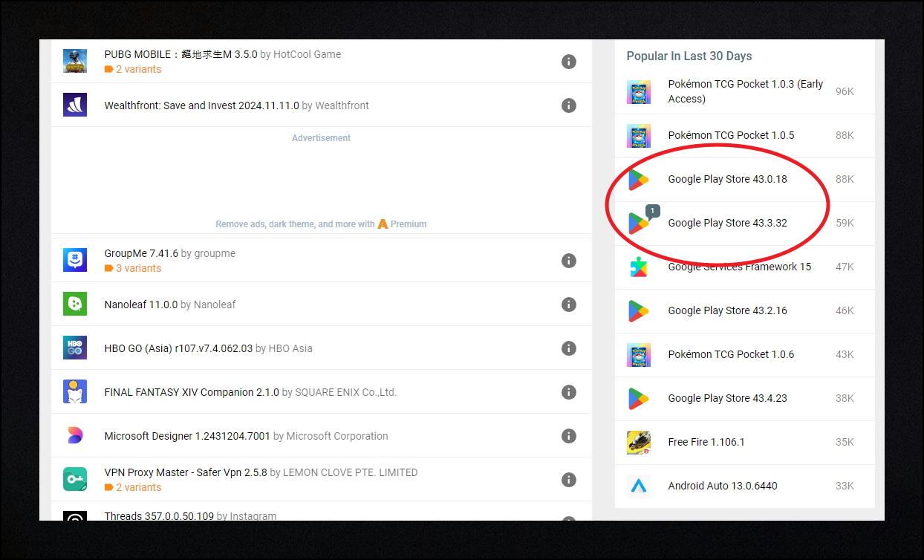Viewport: 924px width, 560px height.
Task: Open info for Wealthfront Save and Invest
Action: pyautogui.click(x=569, y=105)
